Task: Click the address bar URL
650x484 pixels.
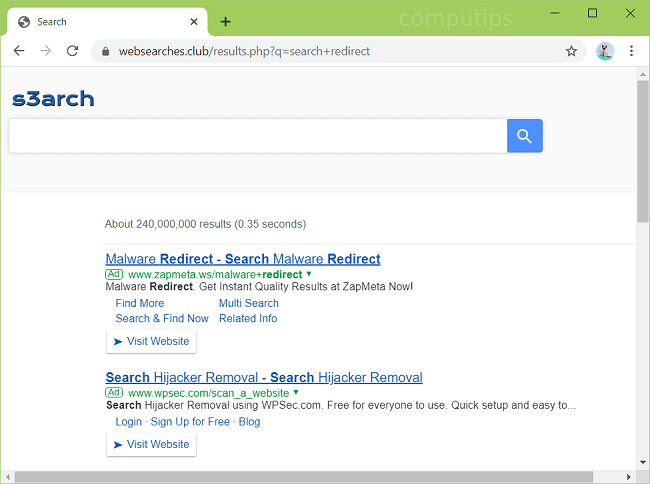Action: pyautogui.click(x=244, y=51)
